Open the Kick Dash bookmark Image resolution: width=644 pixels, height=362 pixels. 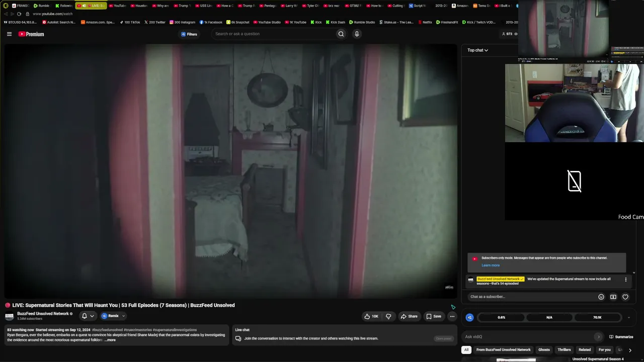[335, 22]
